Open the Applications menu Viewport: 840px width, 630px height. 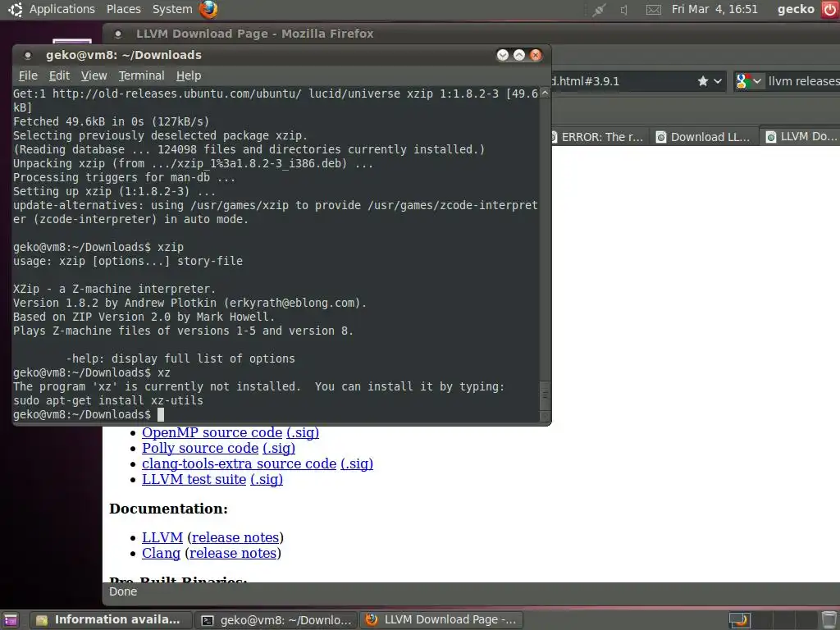[x=62, y=9]
